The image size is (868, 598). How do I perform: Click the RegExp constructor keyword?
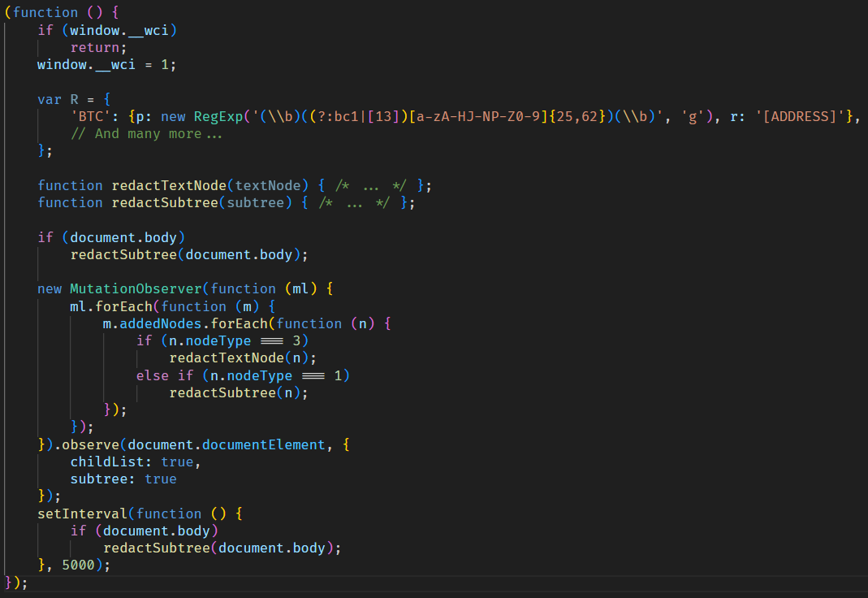click(x=218, y=116)
